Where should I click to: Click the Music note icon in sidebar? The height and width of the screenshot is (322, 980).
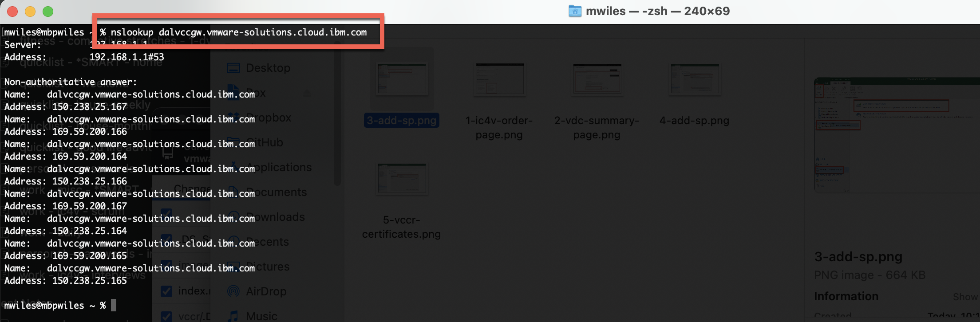click(233, 316)
